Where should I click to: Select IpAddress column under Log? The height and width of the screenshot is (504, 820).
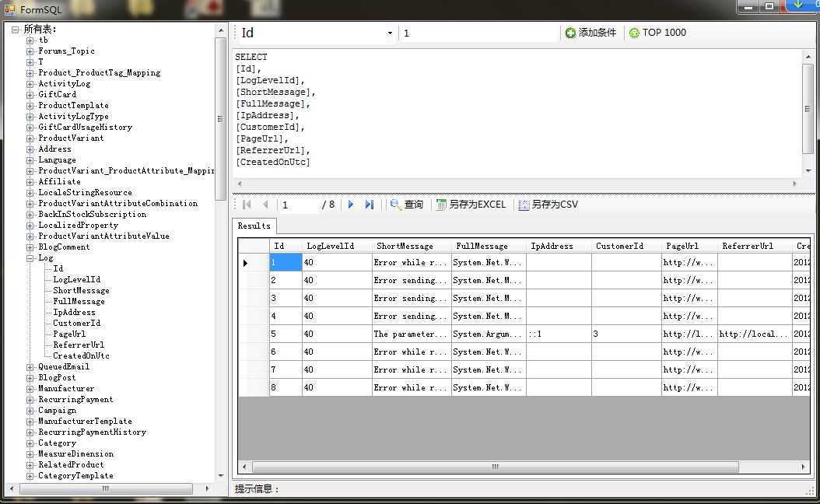tap(74, 313)
